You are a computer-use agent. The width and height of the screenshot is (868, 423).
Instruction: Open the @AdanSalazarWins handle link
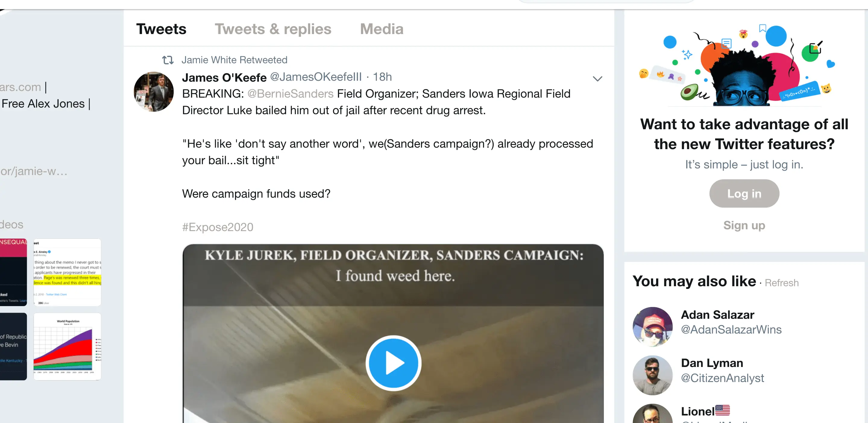pyautogui.click(x=731, y=329)
